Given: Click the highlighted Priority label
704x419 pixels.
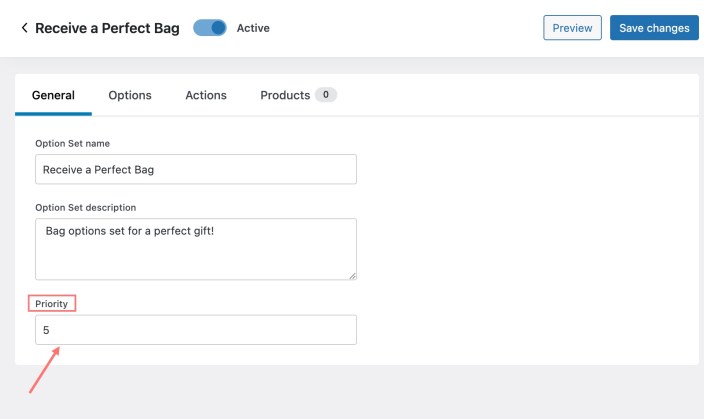Looking at the screenshot, I should pos(51,302).
